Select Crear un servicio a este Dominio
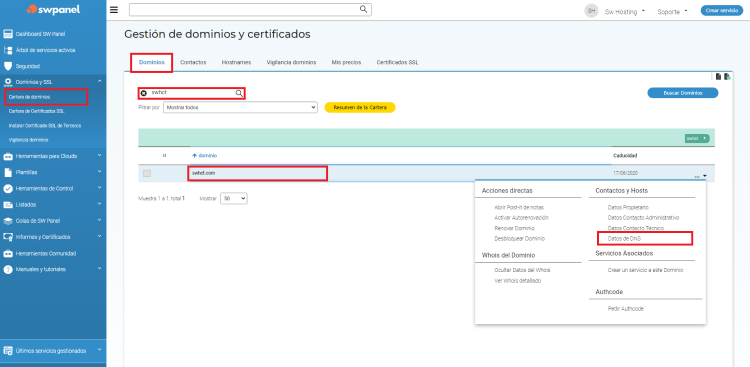 pyautogui.click(x=645, y=270)
